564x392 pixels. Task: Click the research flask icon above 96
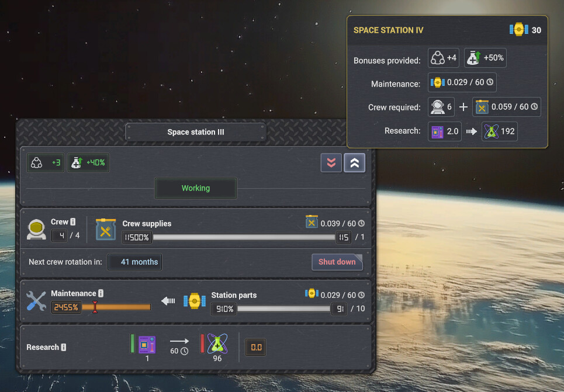point(217,344)
